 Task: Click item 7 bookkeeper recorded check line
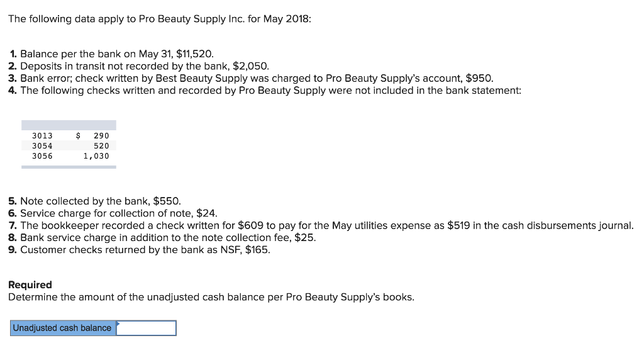(321, 225)
